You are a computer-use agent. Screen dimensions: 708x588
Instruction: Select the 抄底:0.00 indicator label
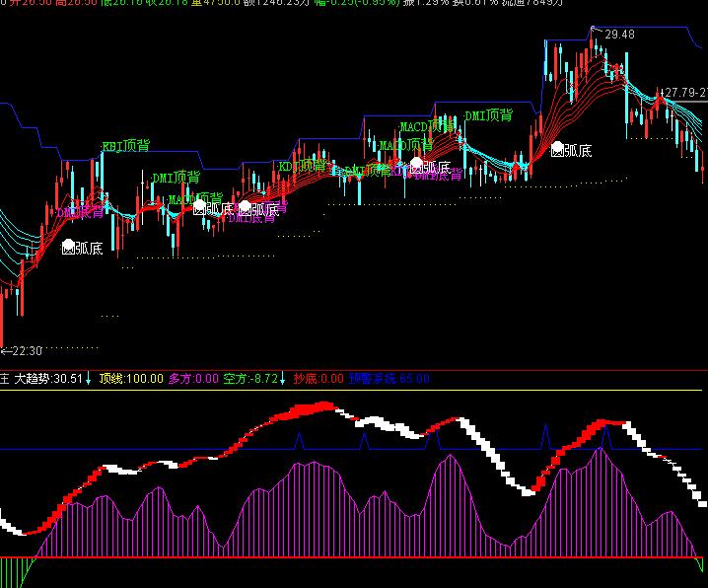tap(319, 379)
